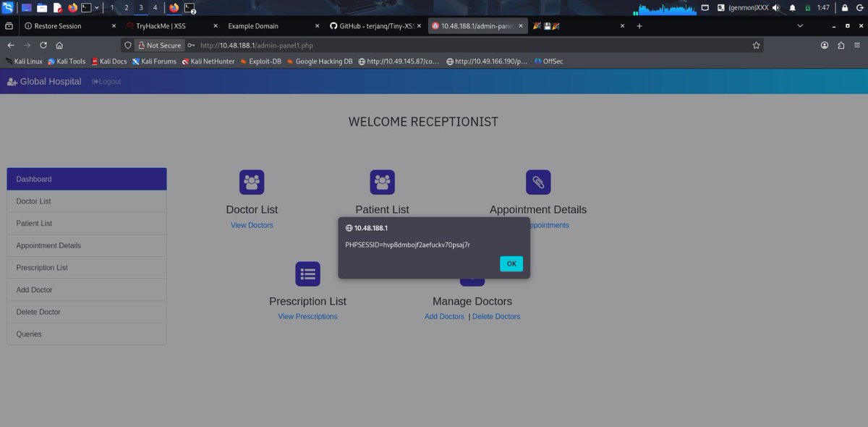Click the Logout link in the navbar

106,82
